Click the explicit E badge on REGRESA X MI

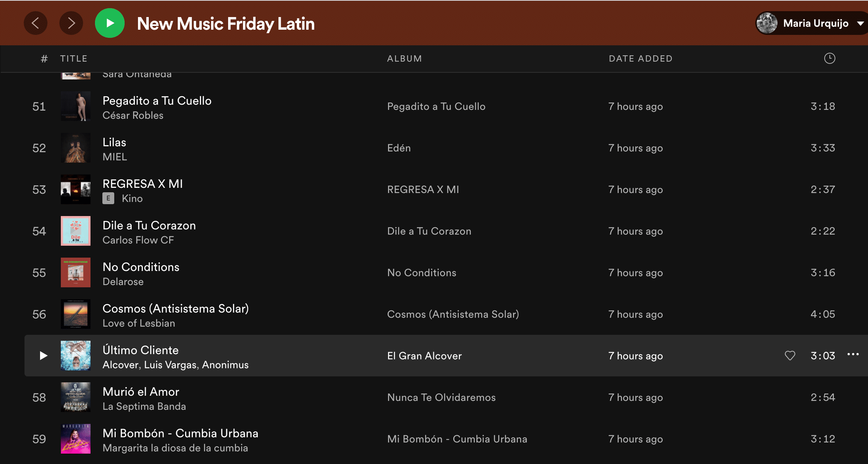point(108,198)
